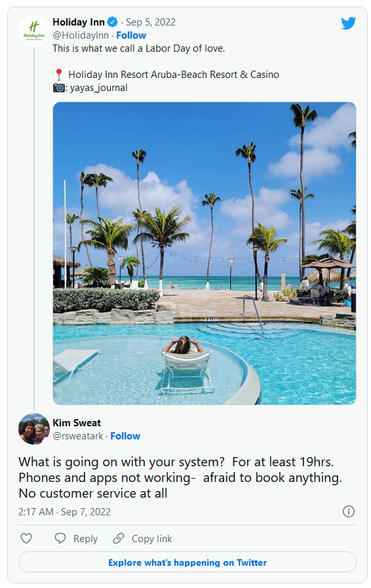
Task: Open the 2:17 AM Sep 7 timestamp
Action: click(65, 512)
